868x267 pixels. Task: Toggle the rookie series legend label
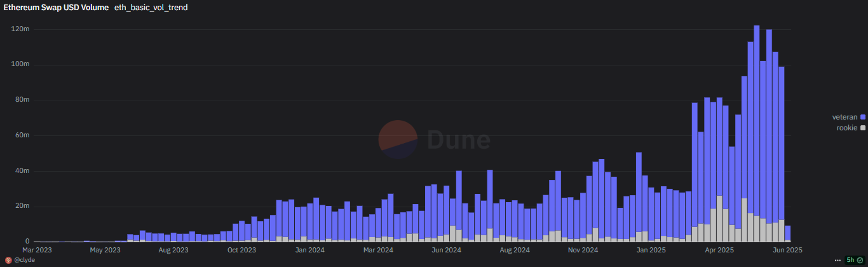[x=847, y=128]
